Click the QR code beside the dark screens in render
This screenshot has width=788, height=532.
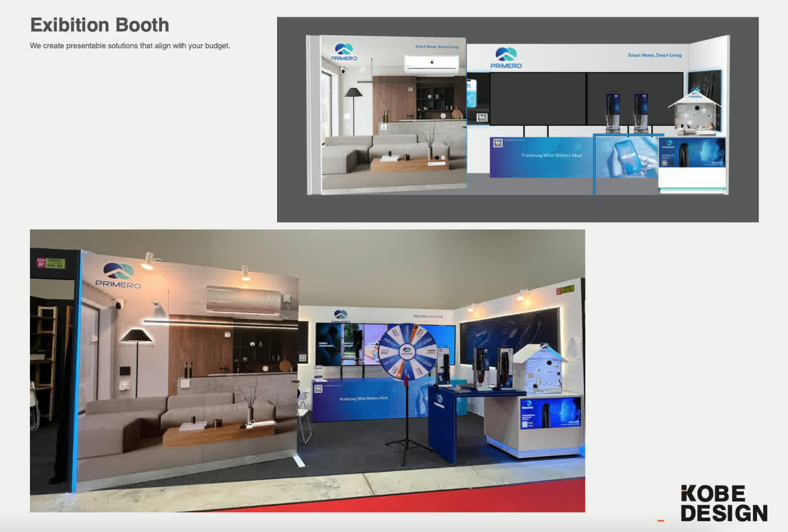(x=481, y=118)
